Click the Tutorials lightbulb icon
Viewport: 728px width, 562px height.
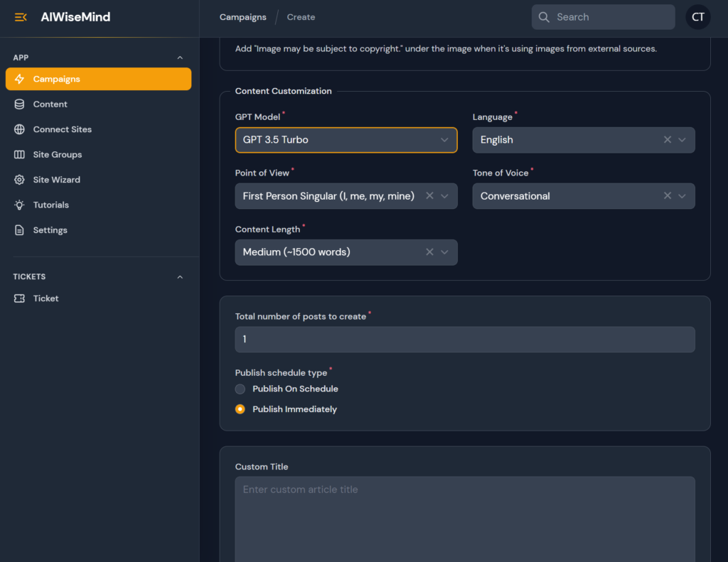tap(20, 205)
